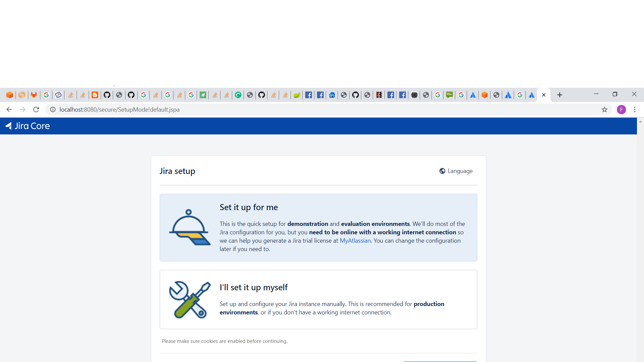
Task: Open the Language selector
Action: (x=456, y=171)
